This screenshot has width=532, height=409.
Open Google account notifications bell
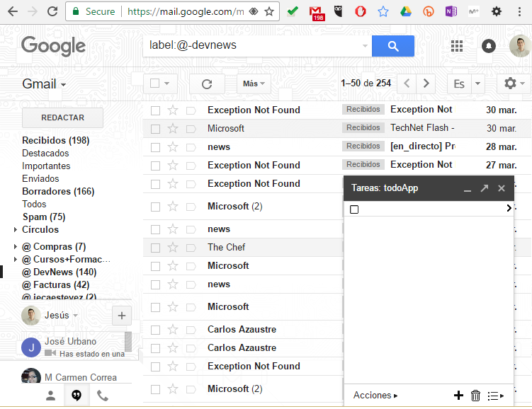(x=489, y=46)
